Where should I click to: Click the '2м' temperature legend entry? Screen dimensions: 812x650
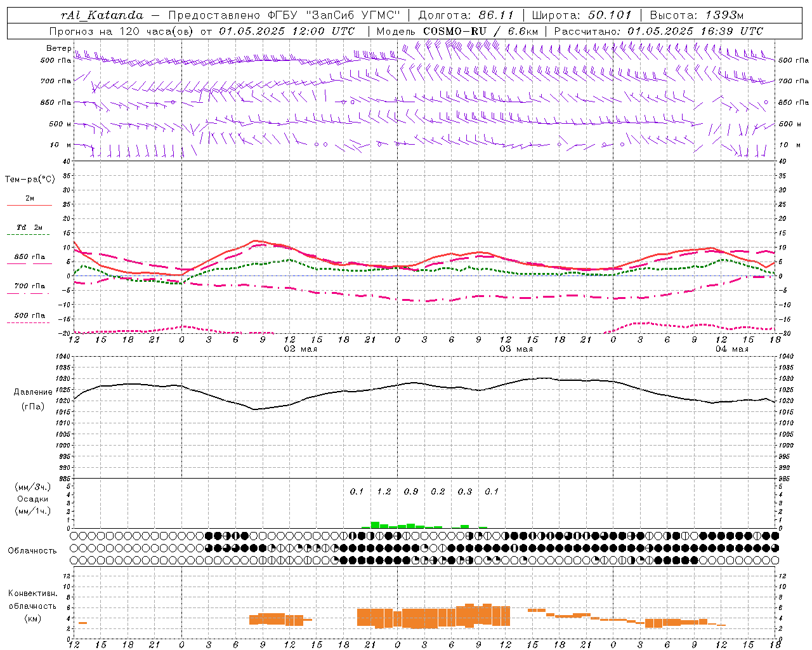(30, 199)
